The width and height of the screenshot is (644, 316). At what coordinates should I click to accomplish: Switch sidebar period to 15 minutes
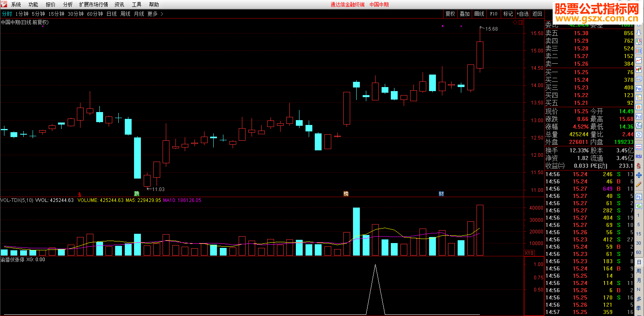pyautogui.click(x=639, y=234)
